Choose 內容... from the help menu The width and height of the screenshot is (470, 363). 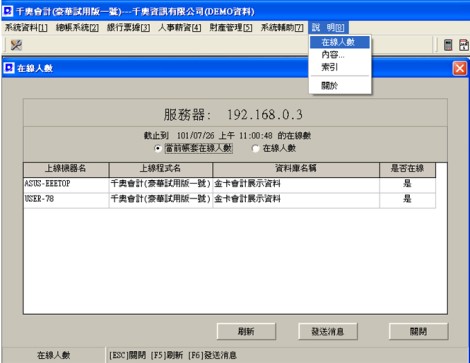340,55
